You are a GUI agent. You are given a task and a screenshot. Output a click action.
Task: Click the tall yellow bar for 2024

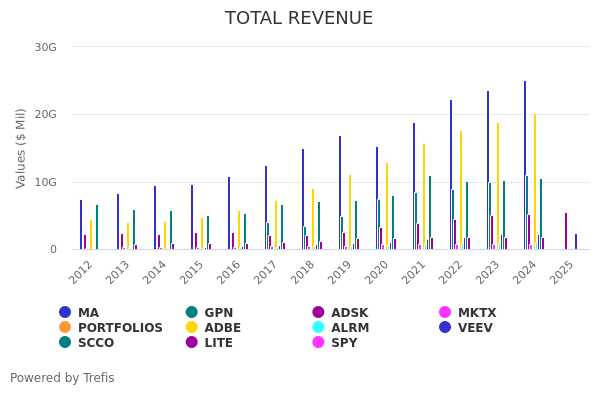click(534, 181)
